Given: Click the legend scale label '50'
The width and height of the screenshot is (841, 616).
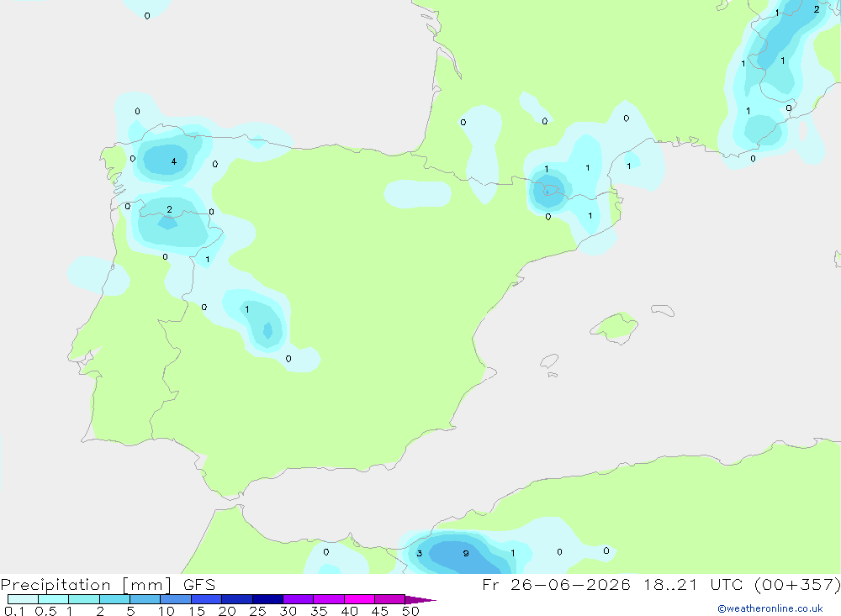Looking at the screenshot, I should click(410, 611).
